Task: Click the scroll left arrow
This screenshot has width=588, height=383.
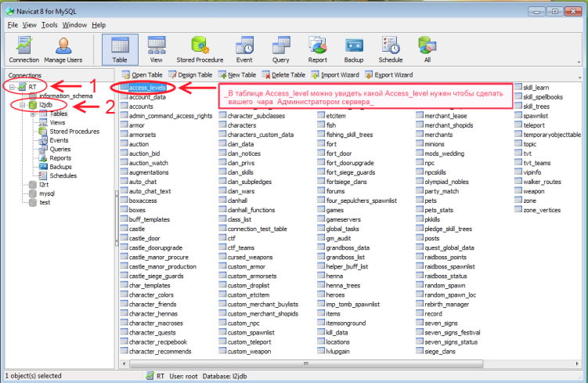Action: coord(124,363)
